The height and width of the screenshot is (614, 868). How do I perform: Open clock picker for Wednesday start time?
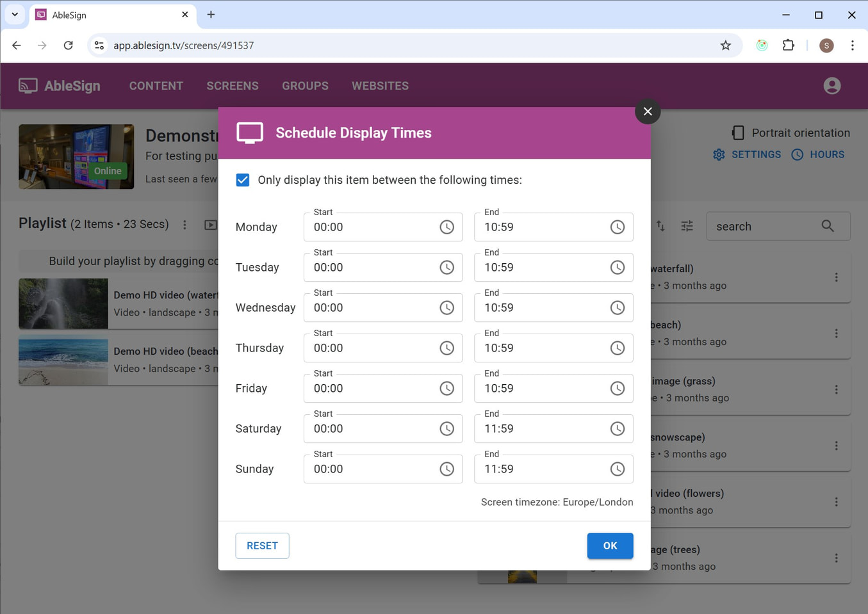[446, 308]
